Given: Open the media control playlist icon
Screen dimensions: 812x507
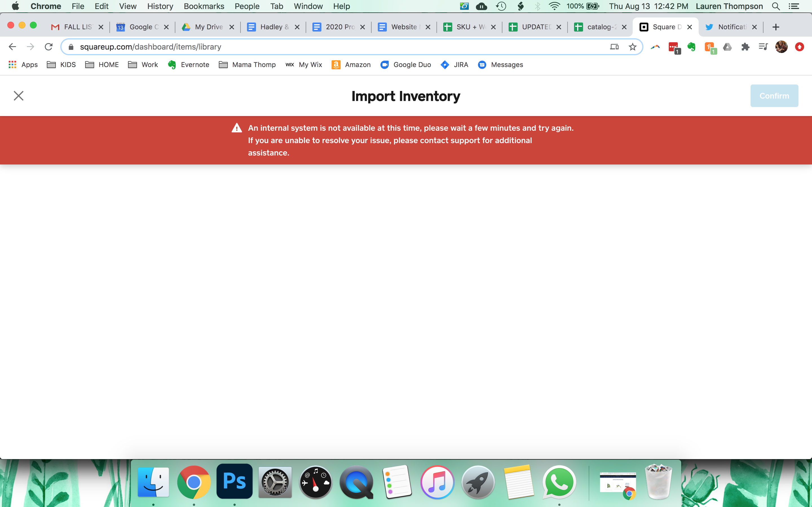Looking at the screenshot, I should [763, 47].
